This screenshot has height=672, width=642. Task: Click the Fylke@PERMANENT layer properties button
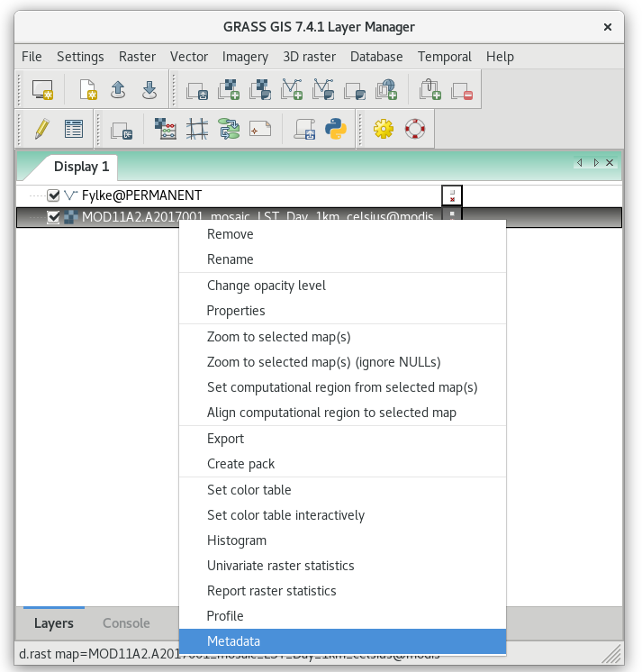pyautogui.click(x=452, y=195)
